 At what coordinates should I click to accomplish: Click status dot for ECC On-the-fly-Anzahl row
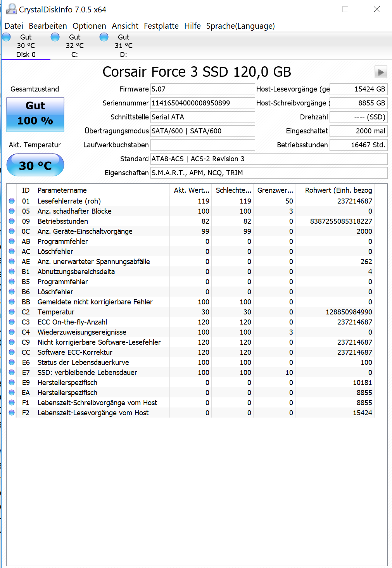(x=12, y=322)
